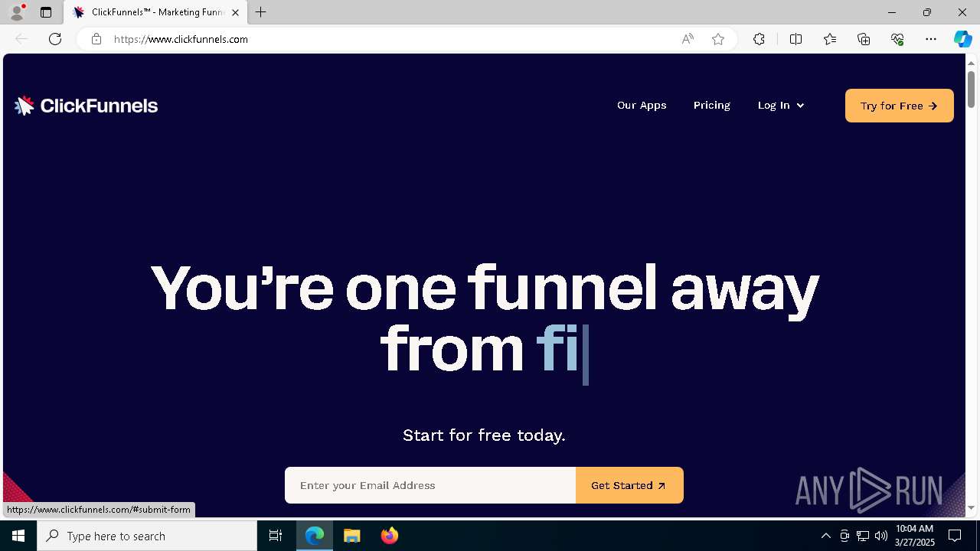The image size is (980, 551).
Task: Open a new tab with plus button
Action: pos(261,12)
